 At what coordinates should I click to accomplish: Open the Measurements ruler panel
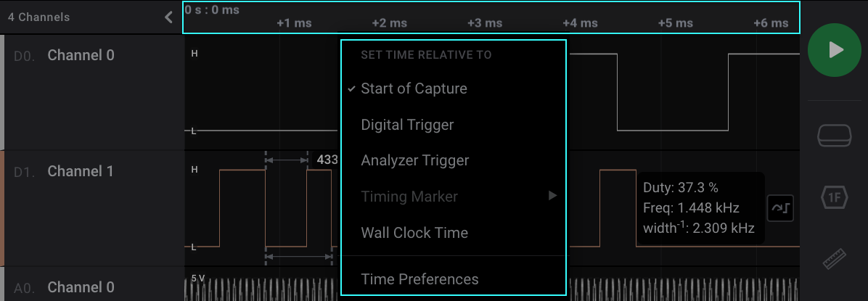tap(835, 259)
